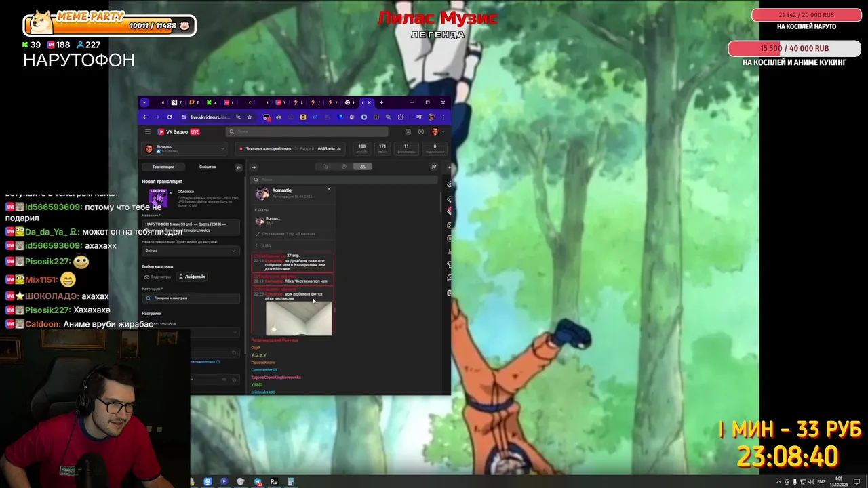Image resolution: width=868 pixels, height=488 pixels.
Task: Close the Romantiq user card
Action: 329,189
